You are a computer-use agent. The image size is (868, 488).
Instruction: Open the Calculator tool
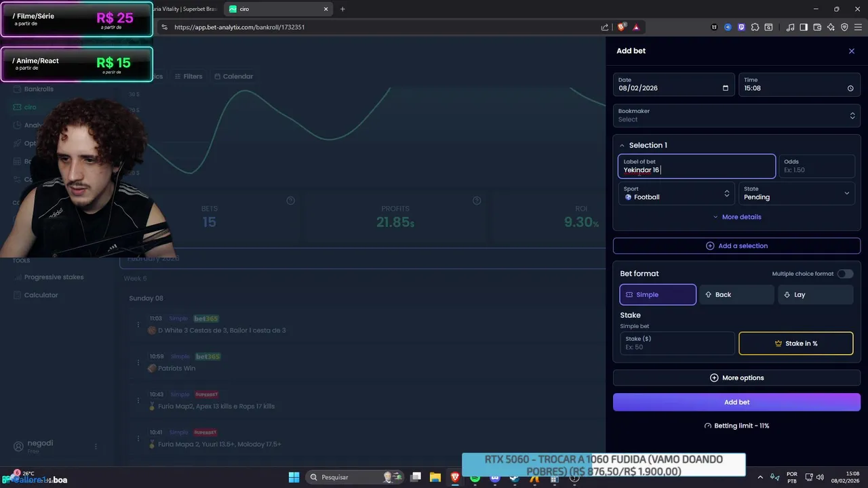[x=37, y=295]
